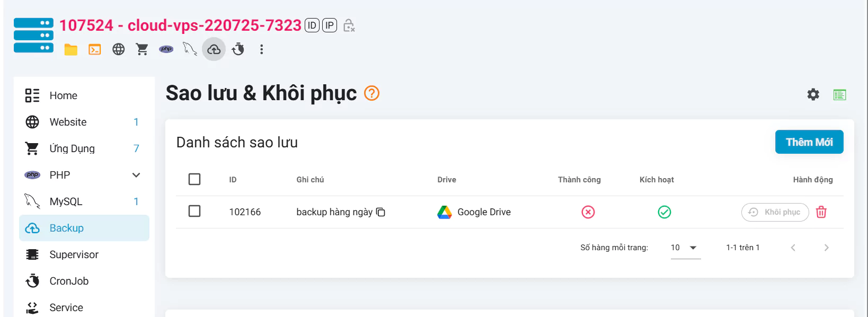This screenshot has height=317, width=868.
Task: Expand the PHP sidebar menu chevron
Action: click(136, 175)
